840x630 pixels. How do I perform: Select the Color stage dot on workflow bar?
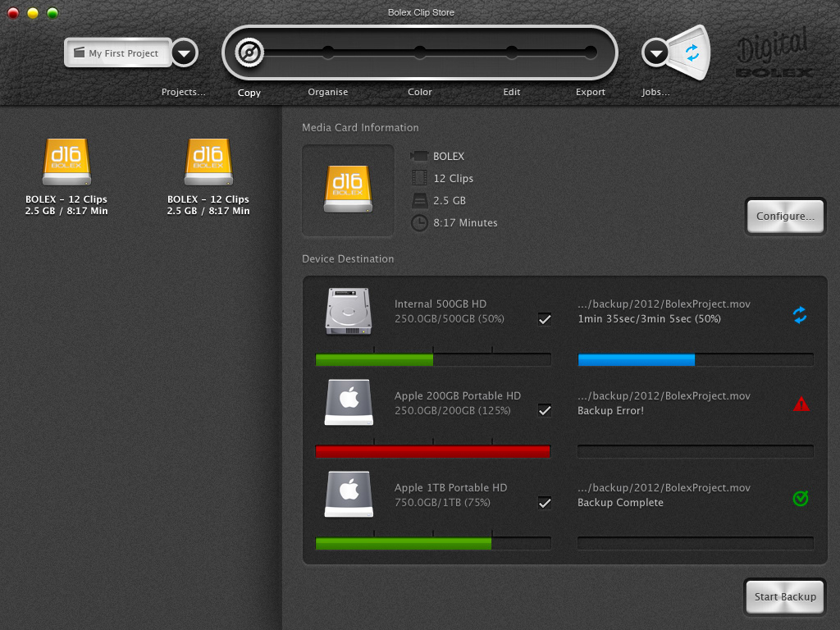tap(419, 52)
